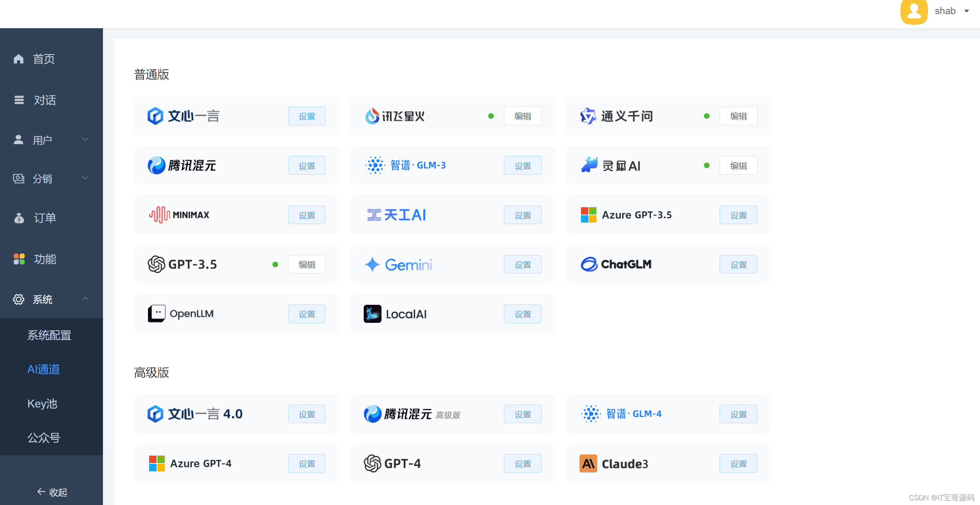Click the GPT-3.5 OpenAI logo
980x505 pixels.
tap(156, 264)
